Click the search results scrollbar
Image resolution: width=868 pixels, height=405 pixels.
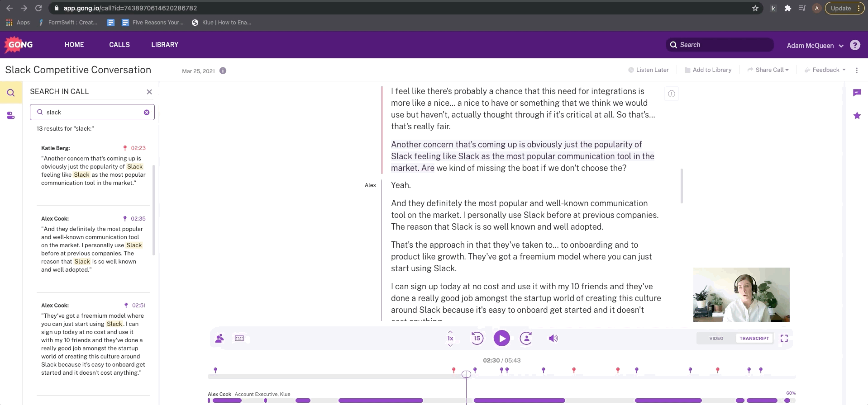click(x=154, y=210)
